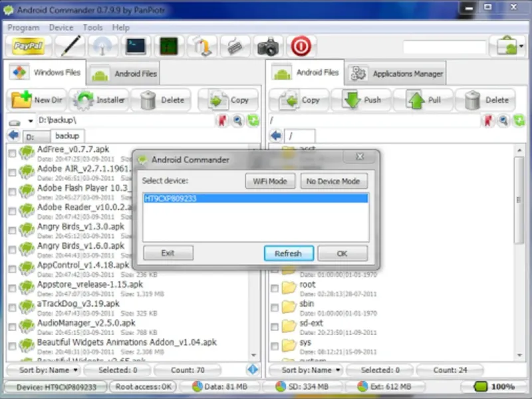Click OK in the device dialog

click(x=342, y=253)
